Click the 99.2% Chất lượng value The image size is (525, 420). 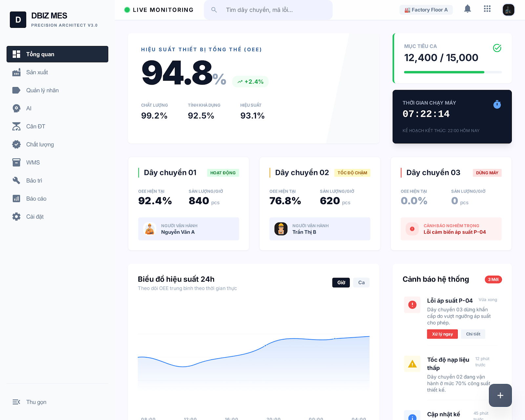coord(154,115)
